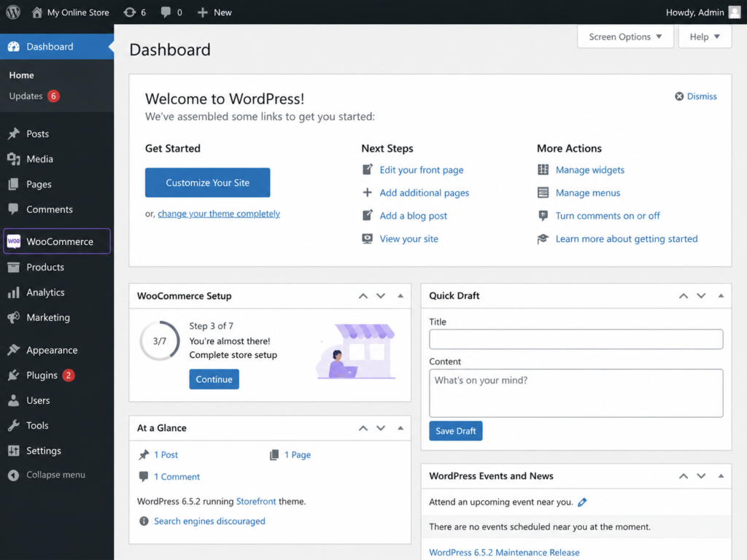Move At a Glance widget up
The width and height of the screenshot is (747, 560).
coord(363,428)
